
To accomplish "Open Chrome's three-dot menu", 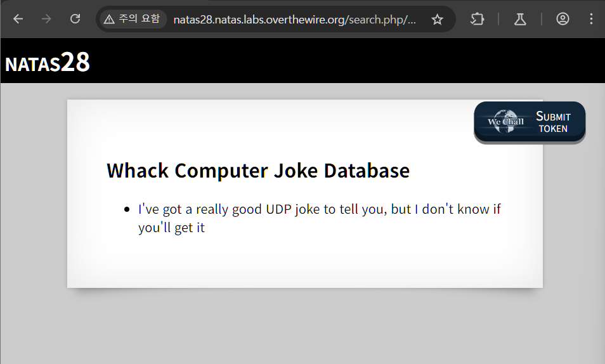I will click(591, 19).
